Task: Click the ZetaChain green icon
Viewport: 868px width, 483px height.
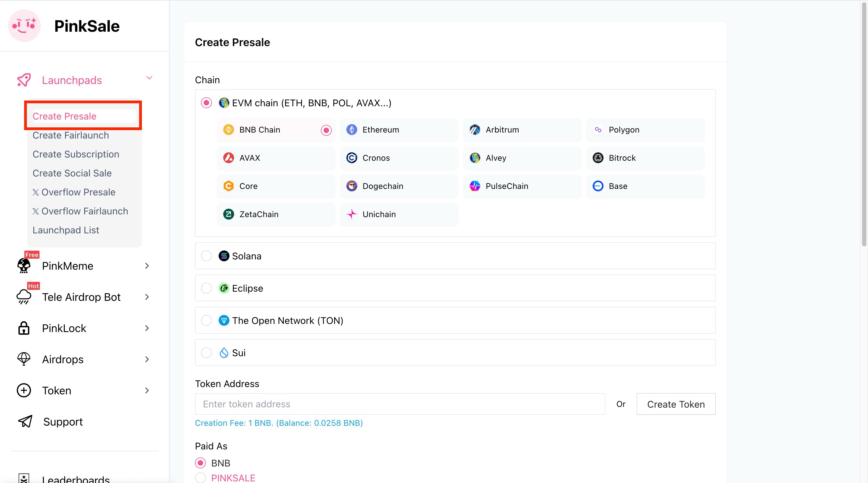Action: tap(229, 214)
